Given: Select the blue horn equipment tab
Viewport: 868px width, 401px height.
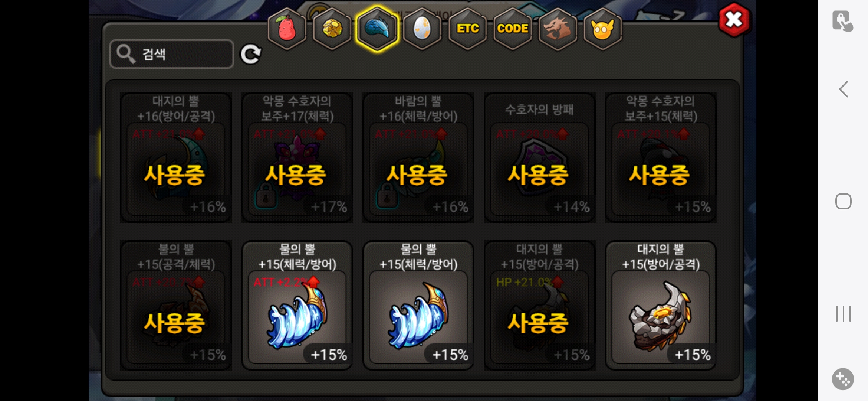Looking at the screenshot, I should (377, 29).
